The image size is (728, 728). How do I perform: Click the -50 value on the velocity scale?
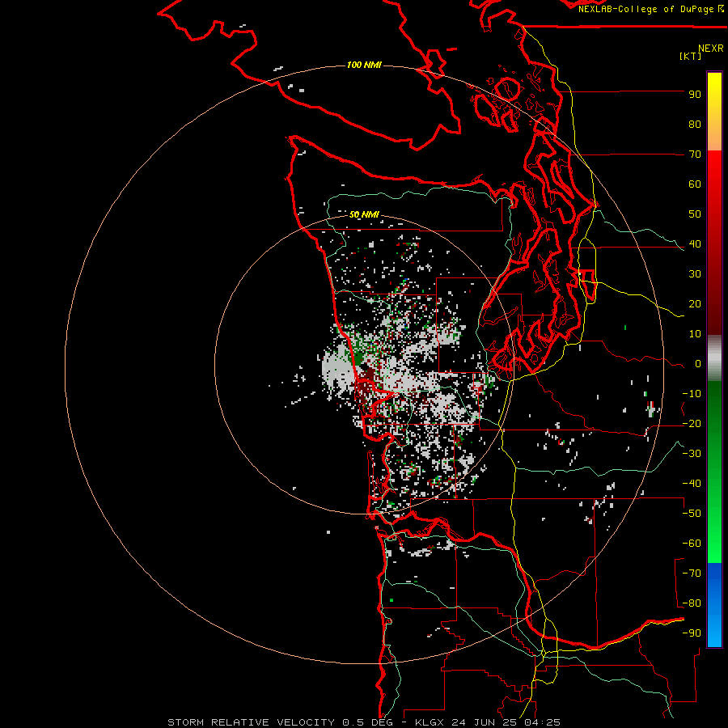(692, 514)
